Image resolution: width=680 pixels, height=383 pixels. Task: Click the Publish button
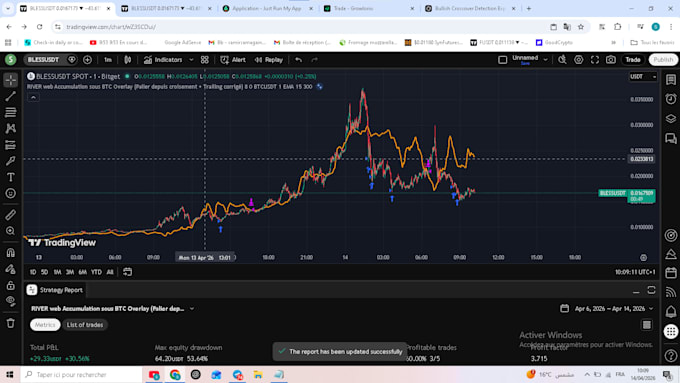click(x=663, y=60)
